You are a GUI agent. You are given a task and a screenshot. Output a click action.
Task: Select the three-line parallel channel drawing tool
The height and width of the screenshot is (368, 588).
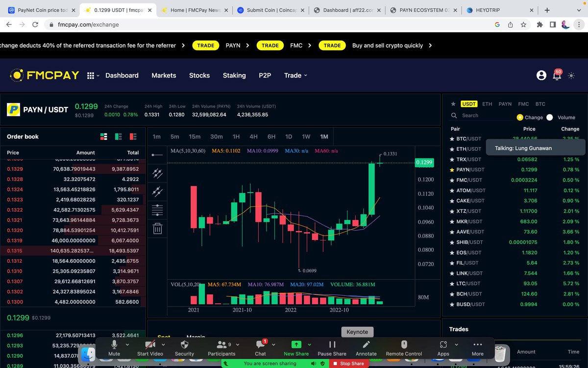coord(157,173)
